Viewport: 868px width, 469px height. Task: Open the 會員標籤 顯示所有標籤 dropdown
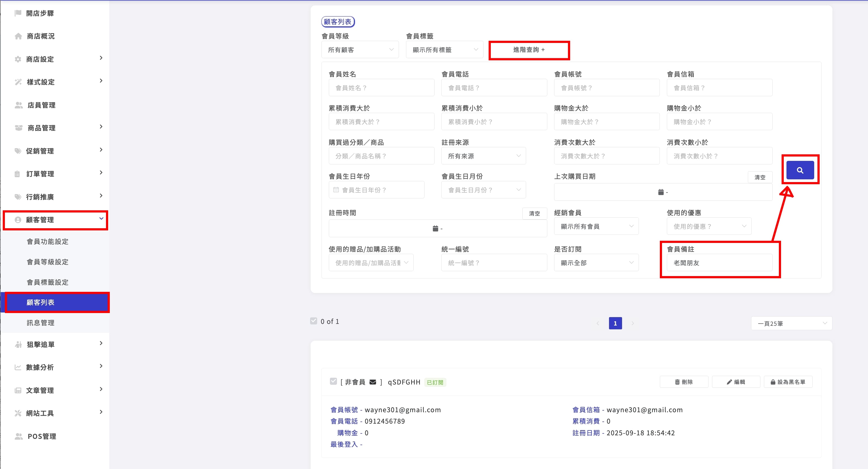pyautogui.click(x=445, y=50)
